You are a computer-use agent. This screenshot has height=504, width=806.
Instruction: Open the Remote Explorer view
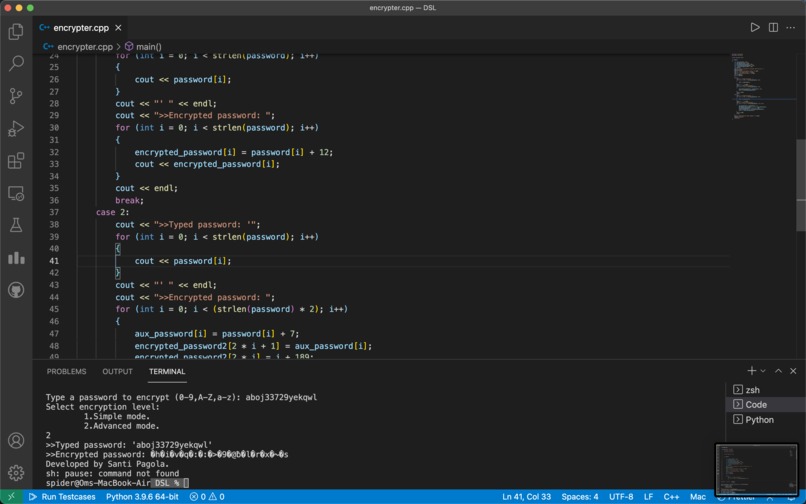(16, 193)
